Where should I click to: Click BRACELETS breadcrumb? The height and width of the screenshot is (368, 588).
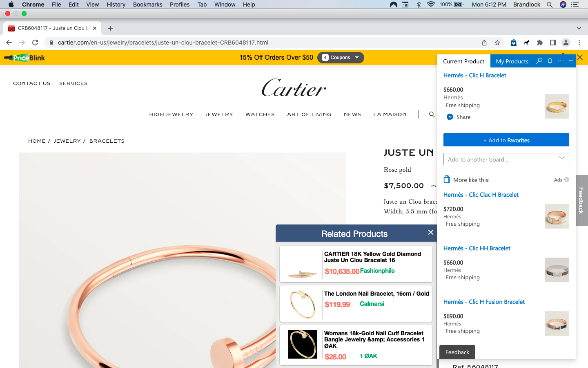(107, 141)
